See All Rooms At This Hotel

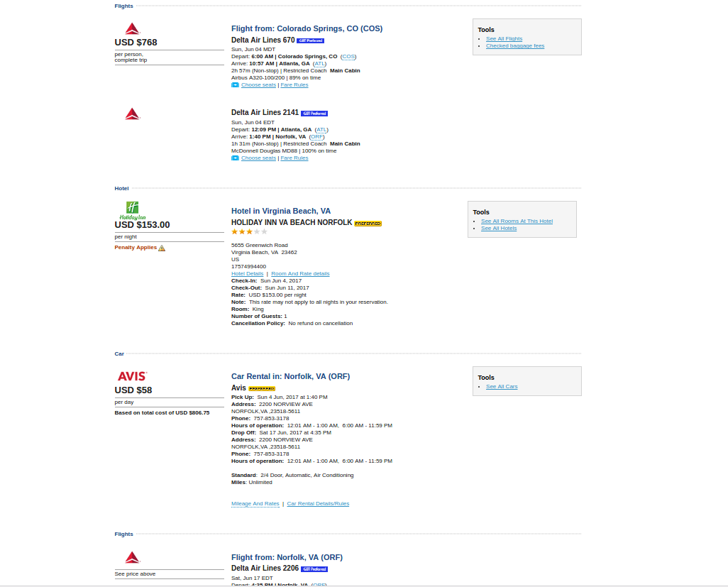pyautogui.click(x=517, y=221)
